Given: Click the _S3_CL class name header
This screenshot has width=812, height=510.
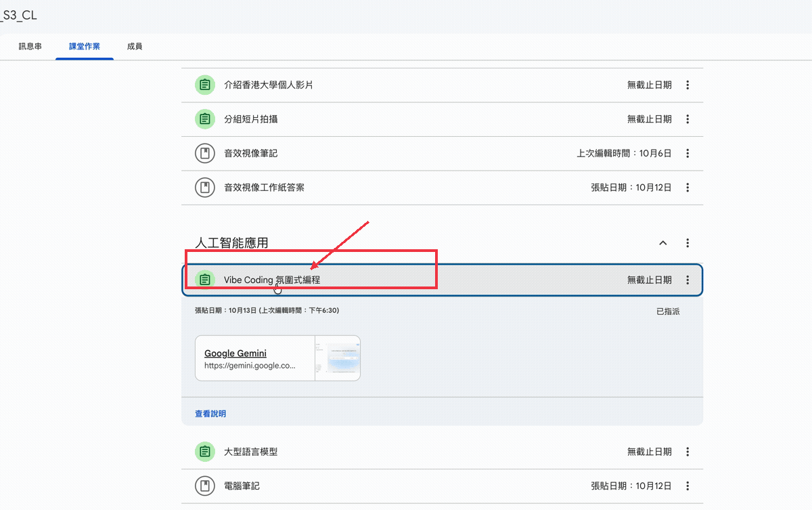Looking at the screenshot, I should [18, 15].
